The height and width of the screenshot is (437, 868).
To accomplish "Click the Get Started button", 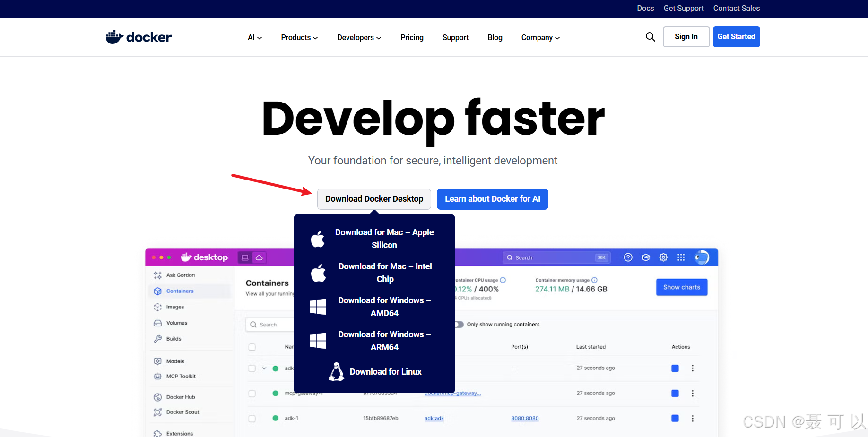I will click(x=736, y=36).
